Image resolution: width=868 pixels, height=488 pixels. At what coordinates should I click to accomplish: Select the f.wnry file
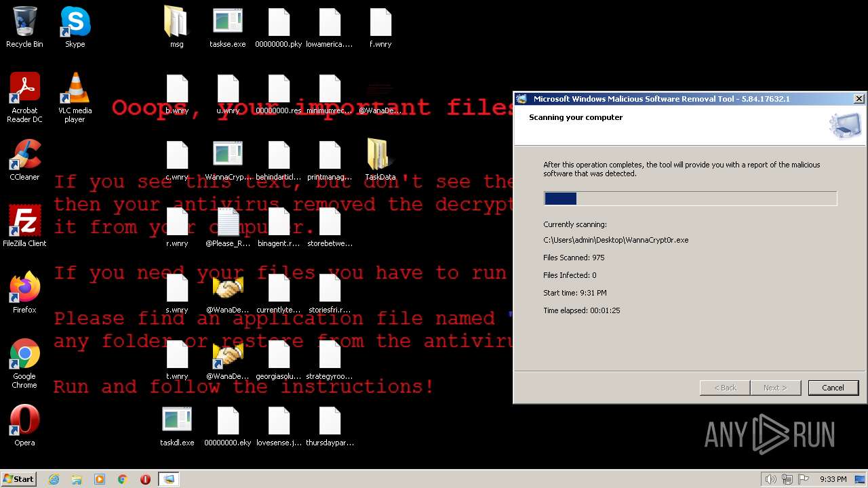[380, 27]
